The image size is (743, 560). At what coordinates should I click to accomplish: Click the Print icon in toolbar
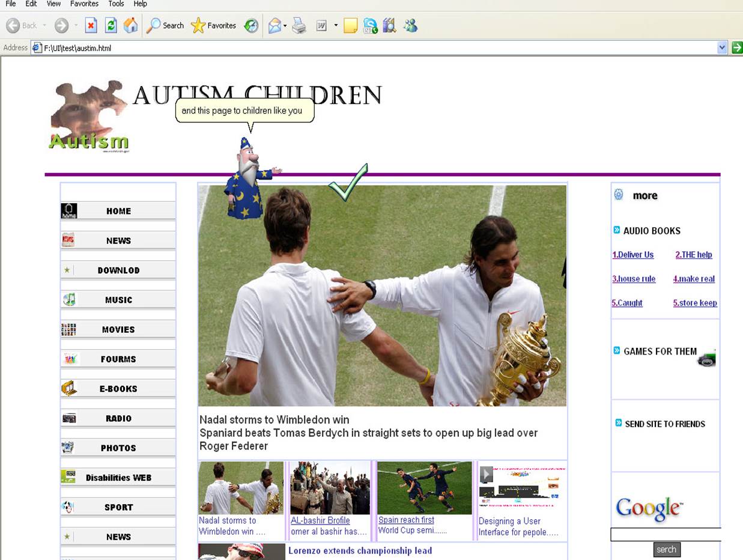299,25
